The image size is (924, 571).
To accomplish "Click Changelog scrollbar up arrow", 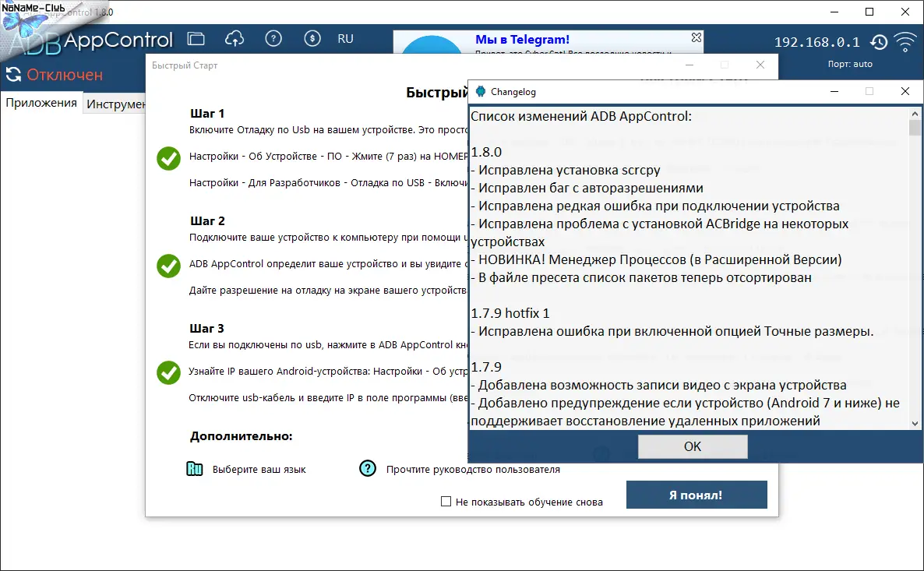I will [915, 114].
